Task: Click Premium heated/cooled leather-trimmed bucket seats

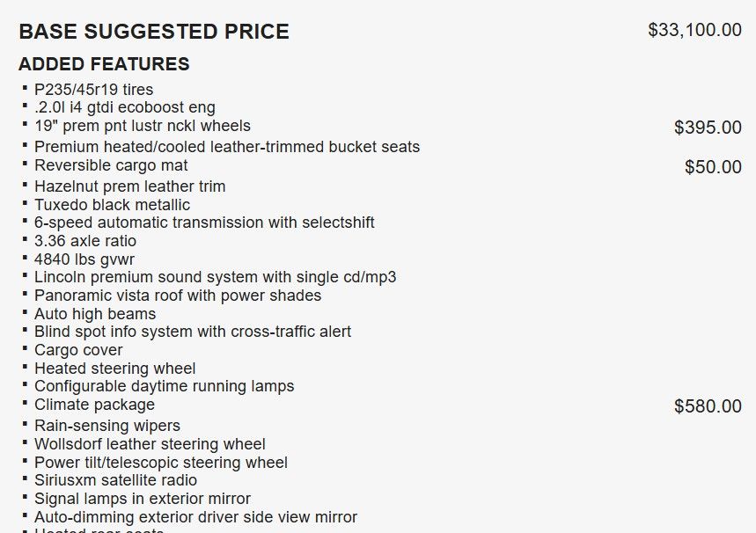Action: 227,147
